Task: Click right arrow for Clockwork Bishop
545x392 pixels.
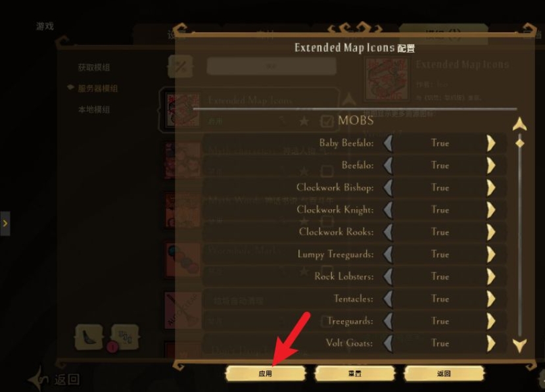Action: [x=491, y=187]
